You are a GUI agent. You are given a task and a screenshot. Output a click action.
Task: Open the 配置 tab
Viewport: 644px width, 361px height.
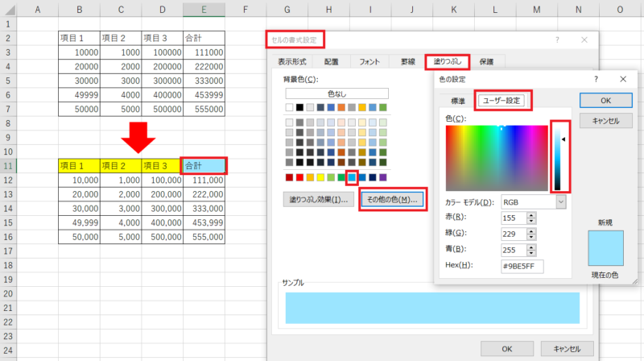tap(331, 62)
